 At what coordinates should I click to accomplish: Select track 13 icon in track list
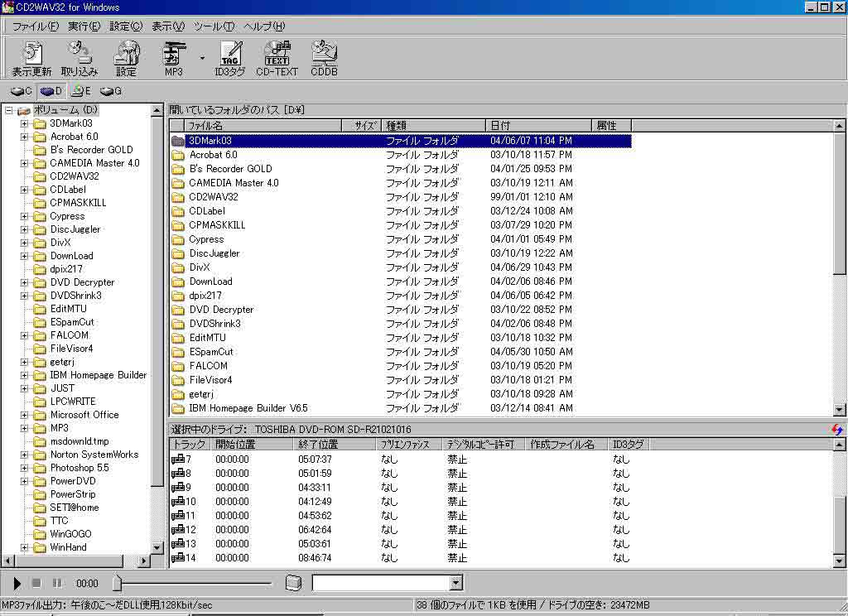[x=177, y=544]
